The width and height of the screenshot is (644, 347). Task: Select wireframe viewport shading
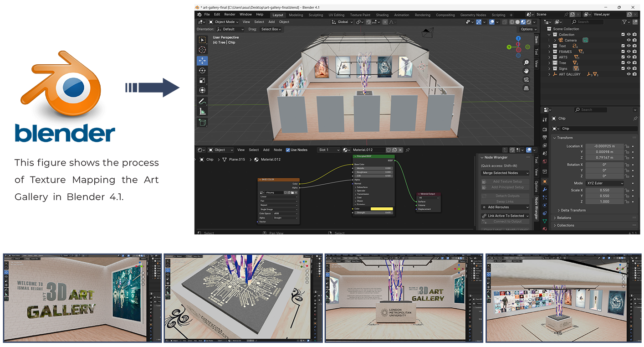coord(512,22)
